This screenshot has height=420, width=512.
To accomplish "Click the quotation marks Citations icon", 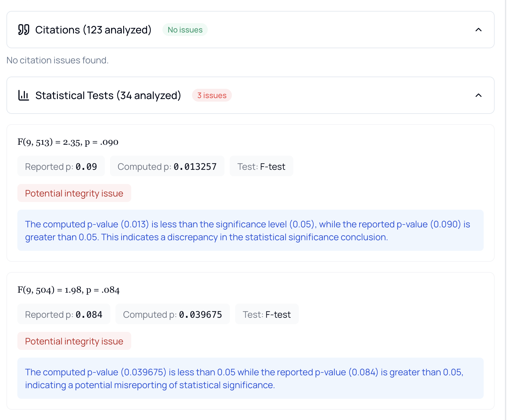I will click(24, 30).
